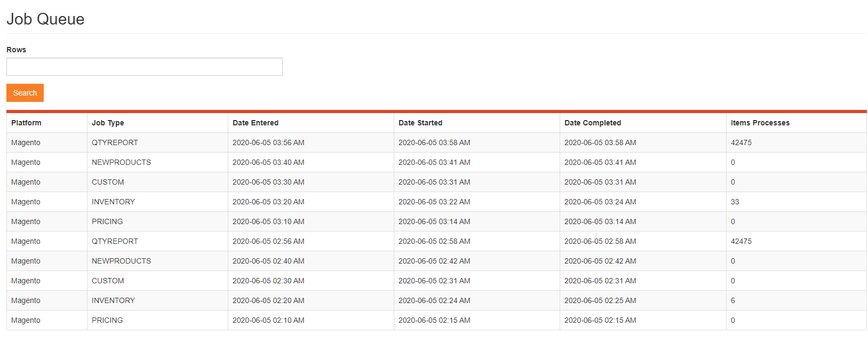Click the Items Processes column header
The width and height of the screenshot is (868, 342).
point(760,123)
